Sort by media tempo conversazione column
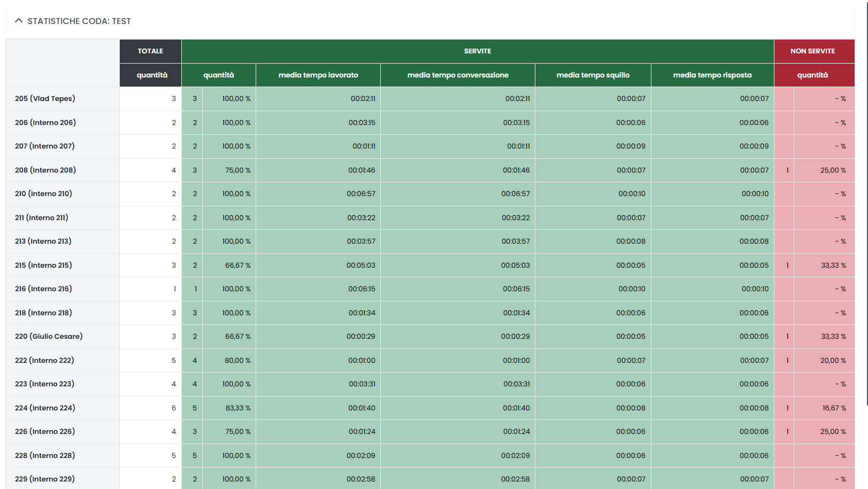868x489 pixels. click(457, 75)
